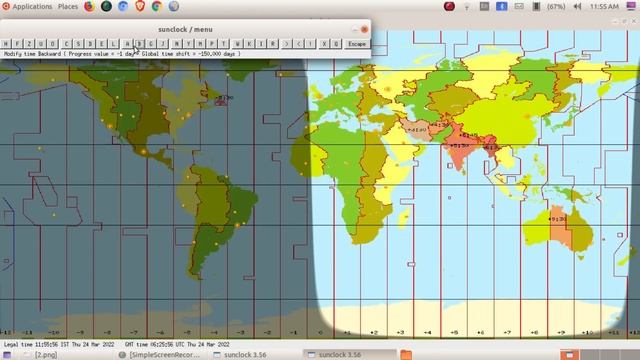Toggle tropics with the T key

coord(224,44)
